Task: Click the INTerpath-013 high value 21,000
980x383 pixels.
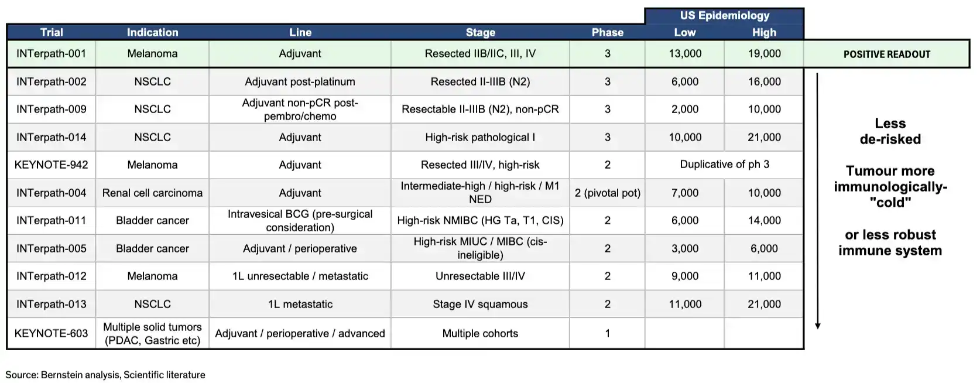Action: [x=764, y=304]
